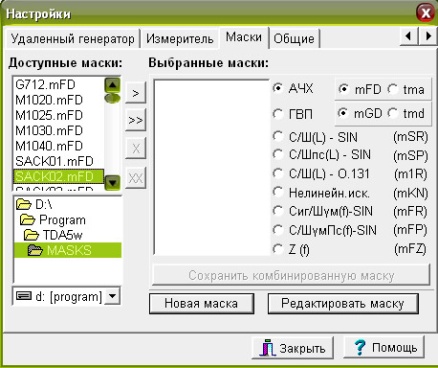Select the Маски tab

[244, 37]
